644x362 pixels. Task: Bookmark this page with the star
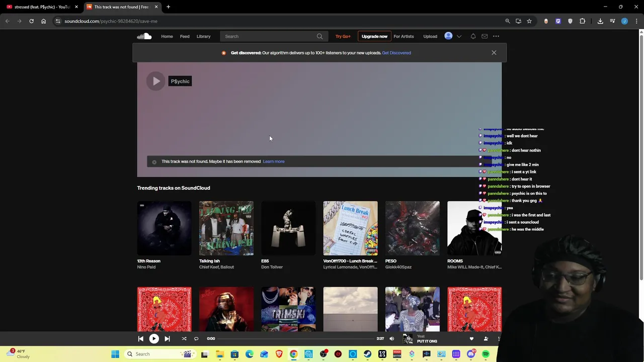(529, 21)
